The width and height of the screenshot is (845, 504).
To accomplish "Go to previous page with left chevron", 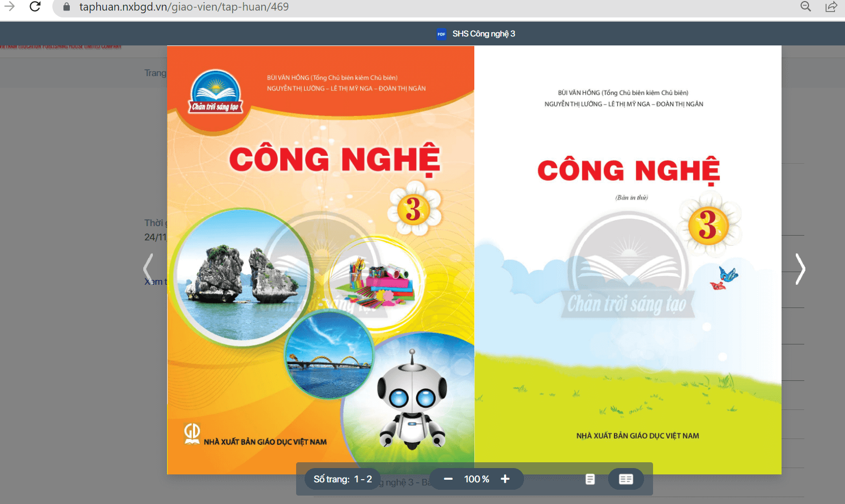I will 148,269.
